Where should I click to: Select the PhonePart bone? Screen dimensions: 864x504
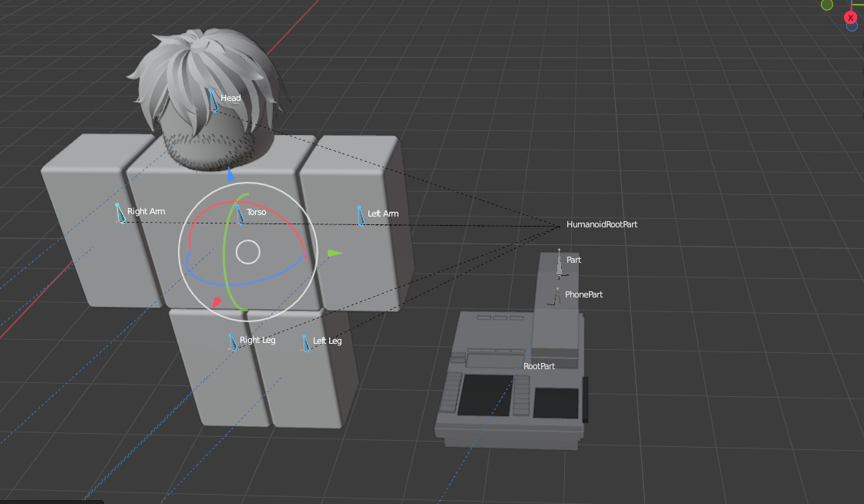556,297
